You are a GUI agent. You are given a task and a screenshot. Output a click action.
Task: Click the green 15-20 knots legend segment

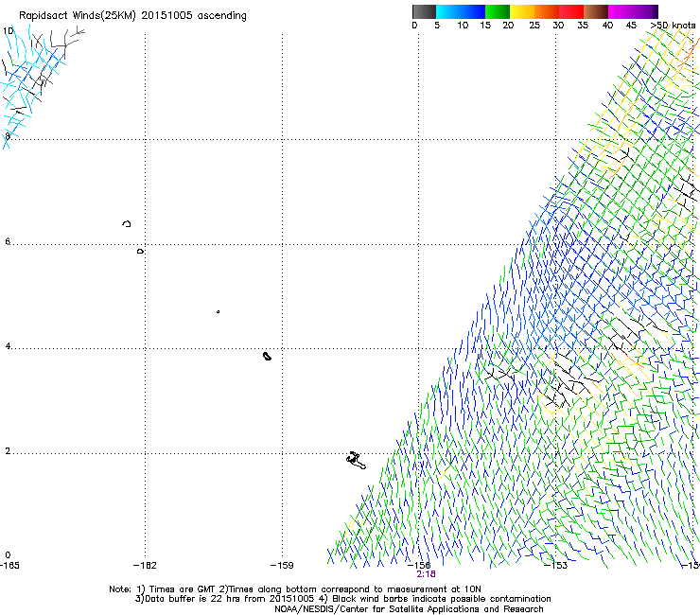point(498,11)
